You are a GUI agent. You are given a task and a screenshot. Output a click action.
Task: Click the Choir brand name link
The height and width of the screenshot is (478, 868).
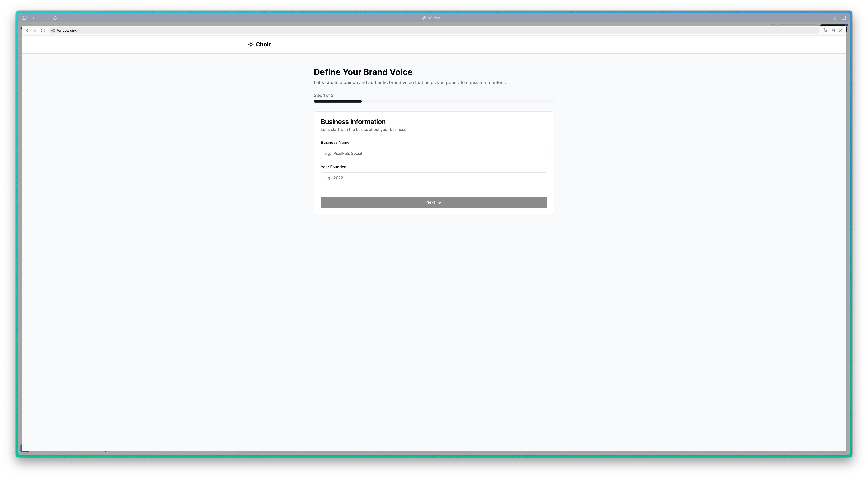(263, 44)
